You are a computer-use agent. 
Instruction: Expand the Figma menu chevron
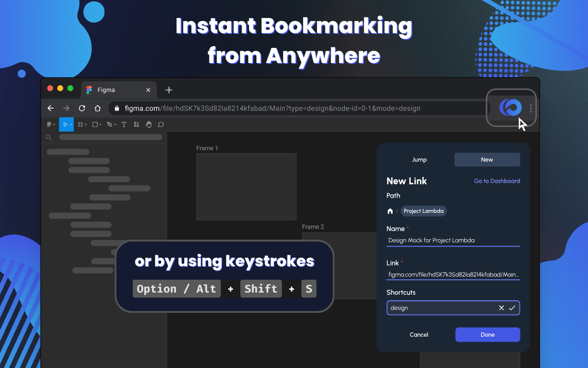(54, 125)
